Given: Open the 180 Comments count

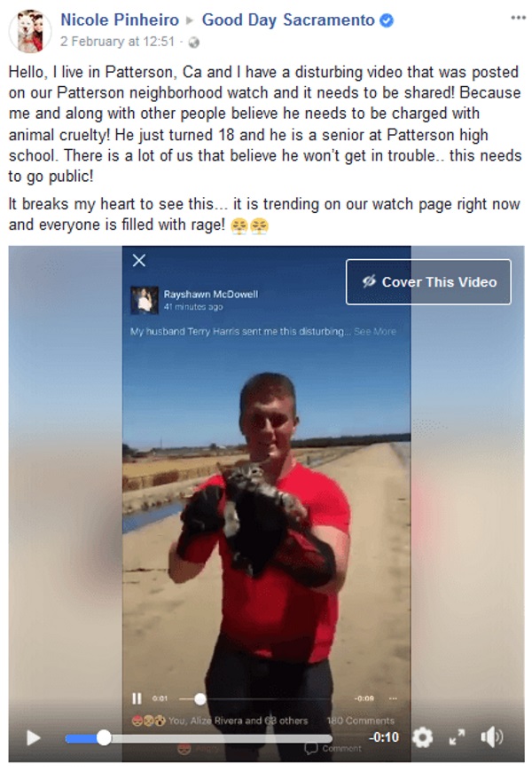Looking at the screenshot, I should coord(361,721).
